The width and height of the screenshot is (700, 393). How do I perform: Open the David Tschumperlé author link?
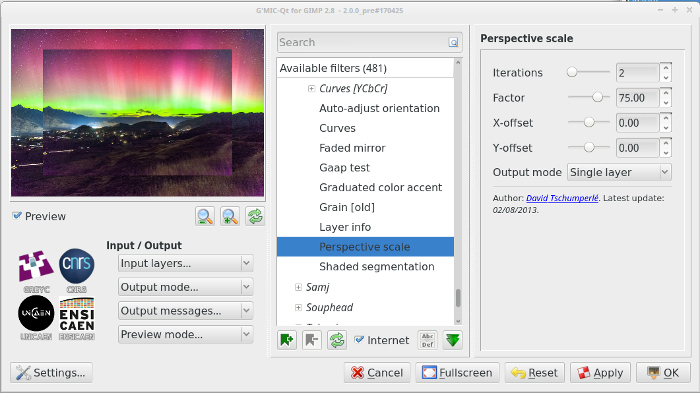(562, 198)
